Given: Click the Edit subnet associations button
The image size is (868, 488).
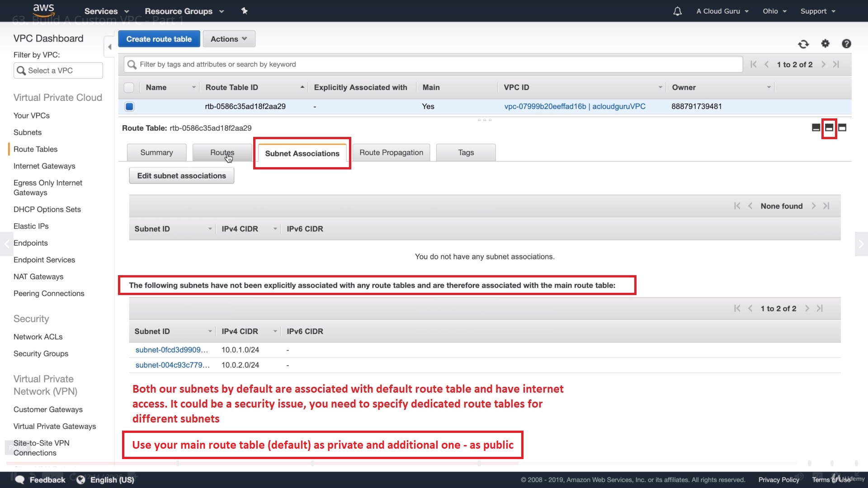Looking at the screenshot, I should tap(181, 176).
